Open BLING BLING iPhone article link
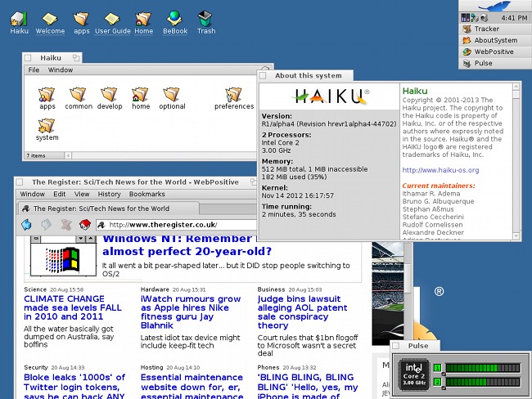The width and height of the screenshot is (532, 399). pyautogui.click(x=308, y=386)
